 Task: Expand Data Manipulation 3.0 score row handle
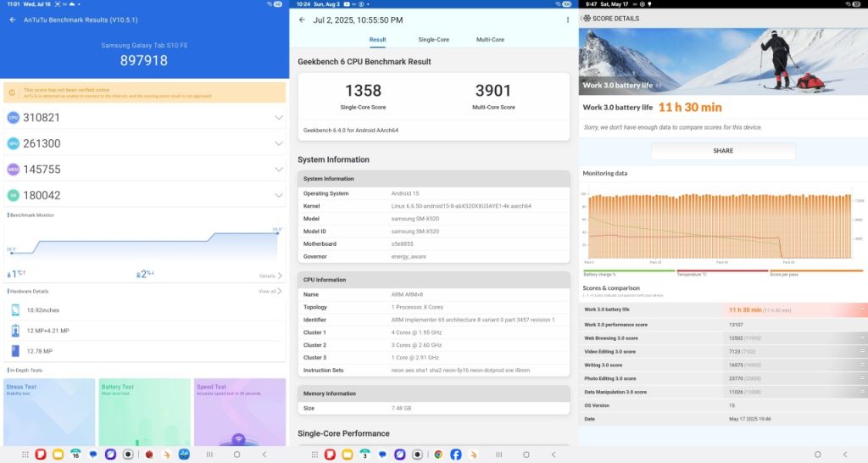(862, 392)
